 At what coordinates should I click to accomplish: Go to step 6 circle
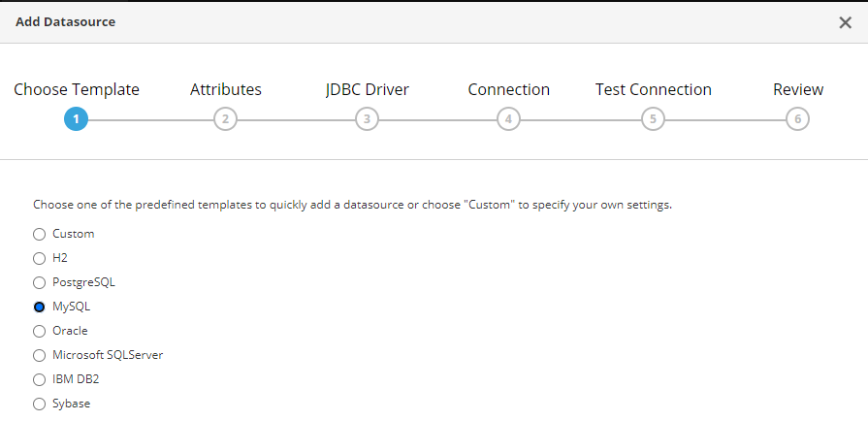pos(797,119)
